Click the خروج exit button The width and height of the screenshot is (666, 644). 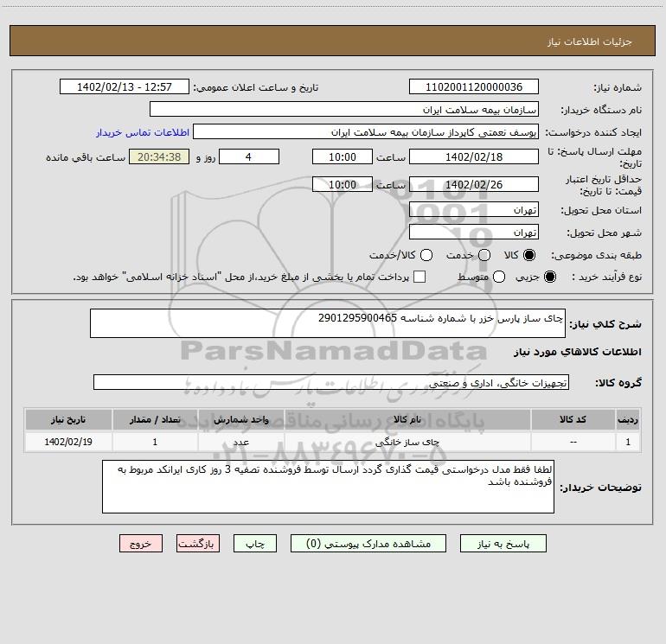(x=141, y=544)
